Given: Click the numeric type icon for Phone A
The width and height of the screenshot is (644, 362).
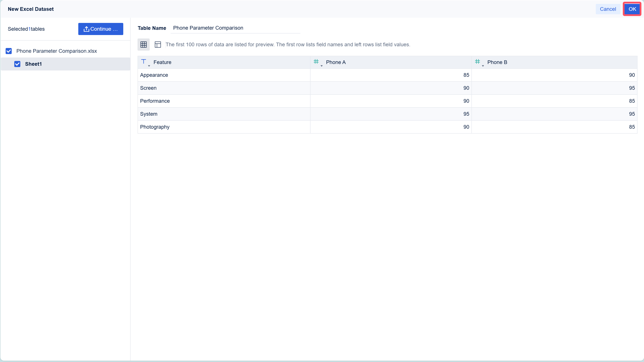Looking at the screenshot, I should (316, 61).
